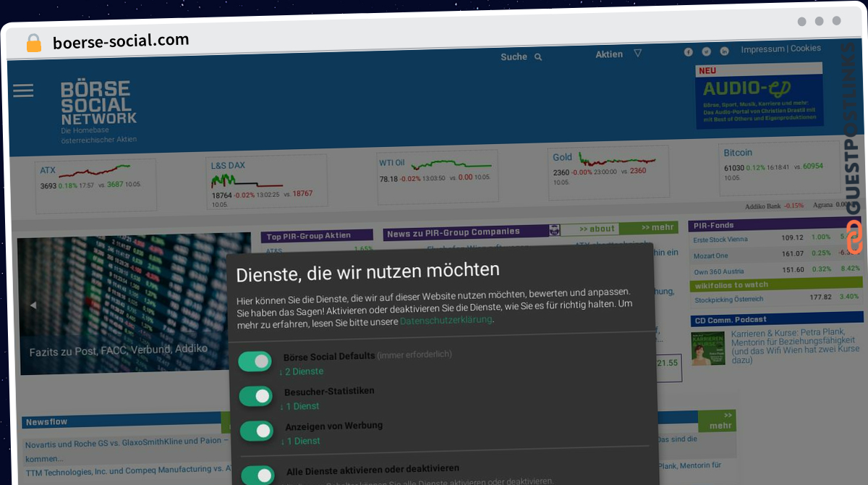Image resolution: width=868 pixels, height=485 pixels.
Task: Click the Addiko Bank ticker entry
Action: click(x=774, y=206)
